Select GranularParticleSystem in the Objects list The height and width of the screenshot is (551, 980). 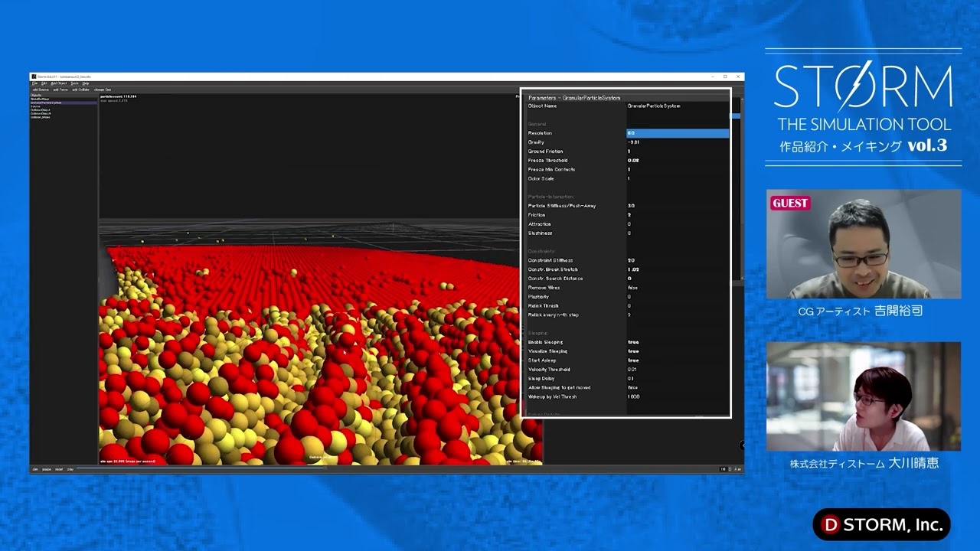64,103
